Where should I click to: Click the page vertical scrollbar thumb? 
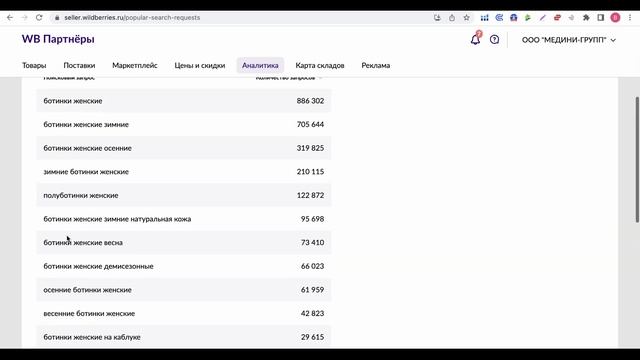coord(637,160)
